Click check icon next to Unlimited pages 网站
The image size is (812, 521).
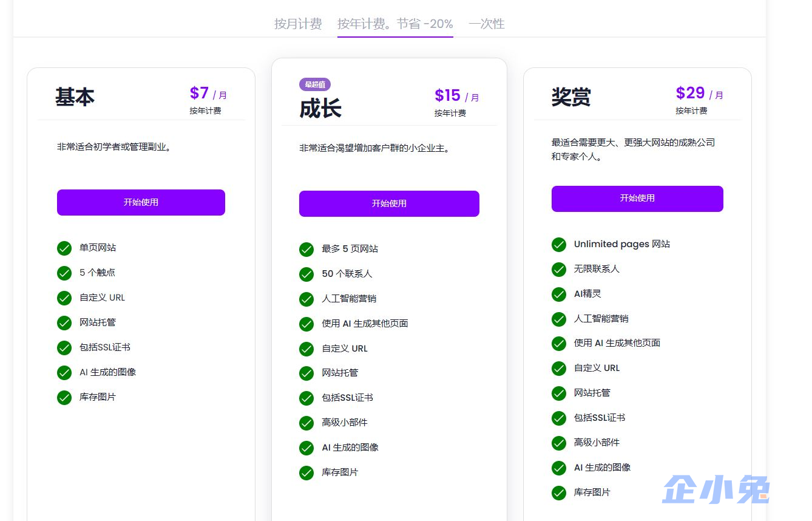click(559, 245)
